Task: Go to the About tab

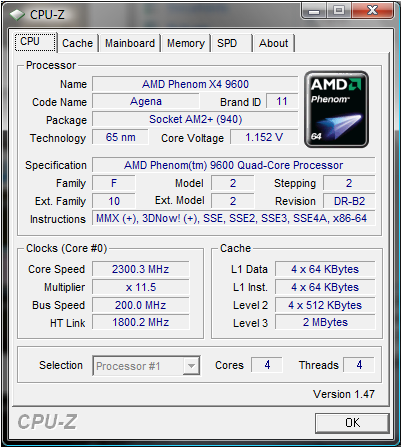Action: coord(274,43)
